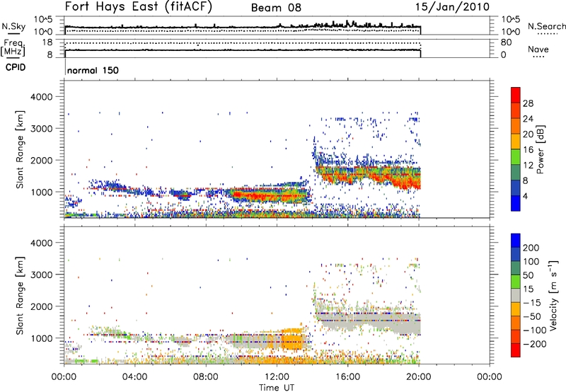Image resolution: width=566 pixels, height=392 pixels.
Task: Click the '100' tick on the Velocity colorbar
Action: coord(531,262)
